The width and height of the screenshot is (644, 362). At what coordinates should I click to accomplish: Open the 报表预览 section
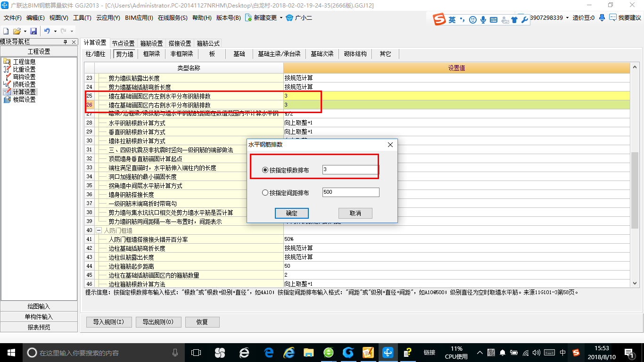[39, 327]
